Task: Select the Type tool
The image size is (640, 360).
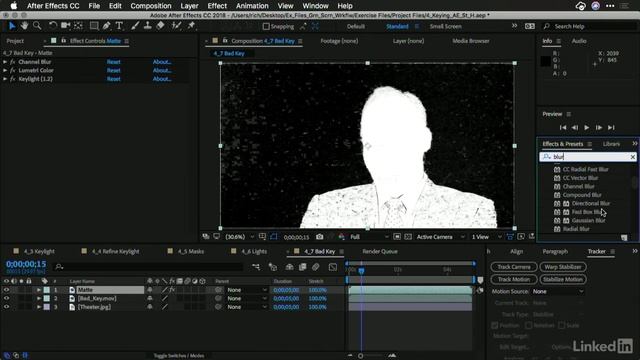Action: coord(119,26)
